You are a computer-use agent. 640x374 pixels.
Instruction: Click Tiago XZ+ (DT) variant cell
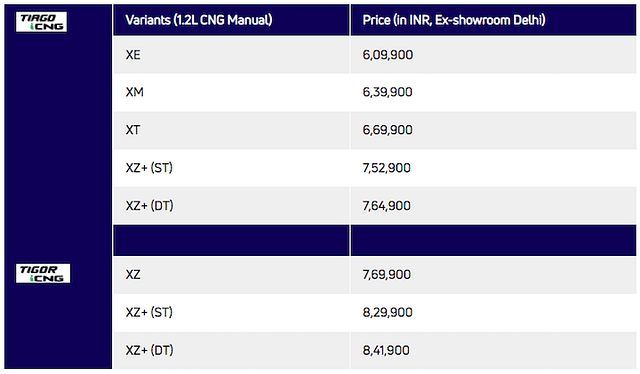coord(231,205)
